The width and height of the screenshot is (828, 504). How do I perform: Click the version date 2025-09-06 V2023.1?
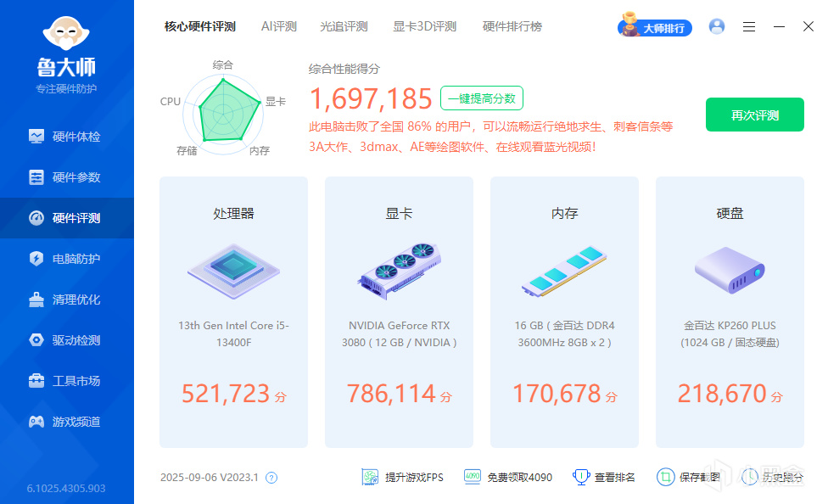tap(209, 478)
